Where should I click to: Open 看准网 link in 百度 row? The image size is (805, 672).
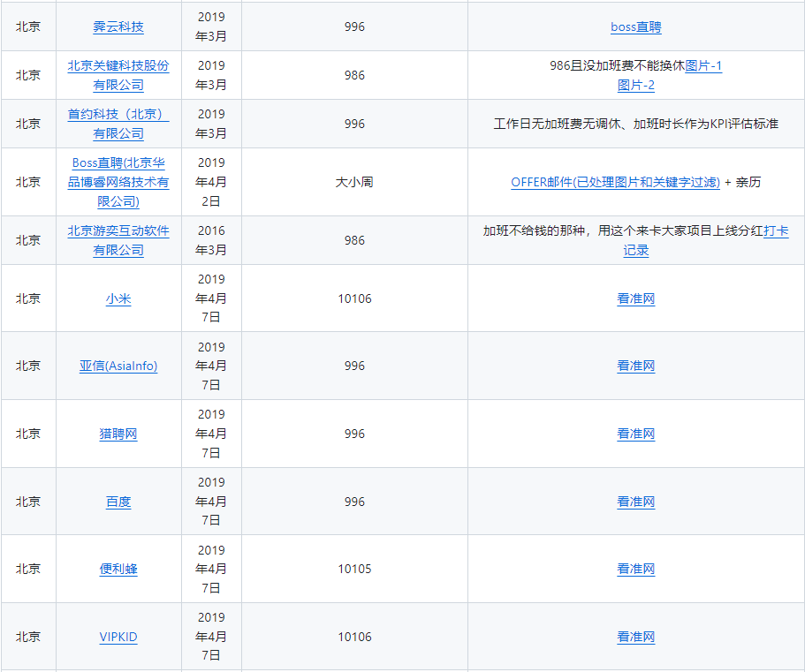[635, 502]
